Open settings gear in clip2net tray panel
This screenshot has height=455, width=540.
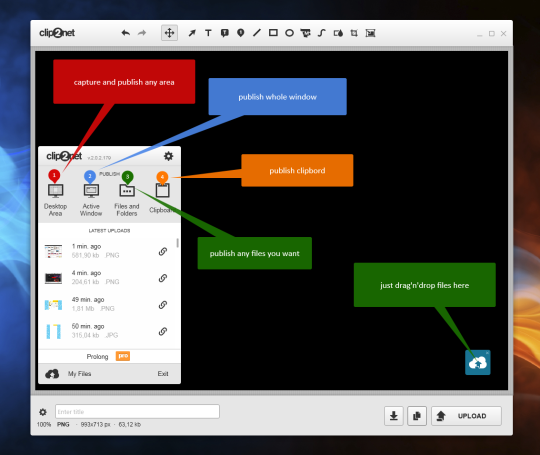pos(168,156)
